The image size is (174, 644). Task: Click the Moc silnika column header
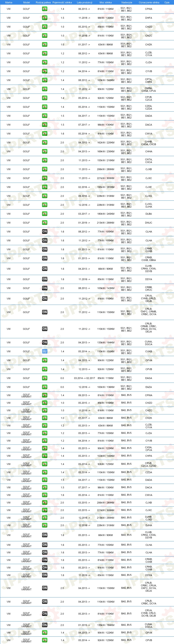click(106, 2)
